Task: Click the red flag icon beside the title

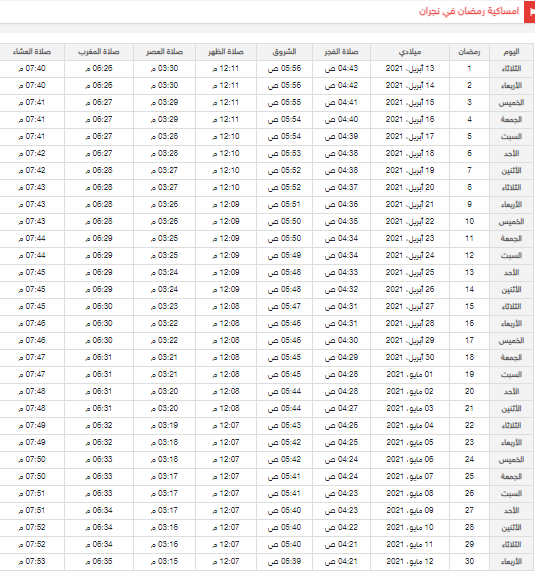Action: (x=530, y=12)
